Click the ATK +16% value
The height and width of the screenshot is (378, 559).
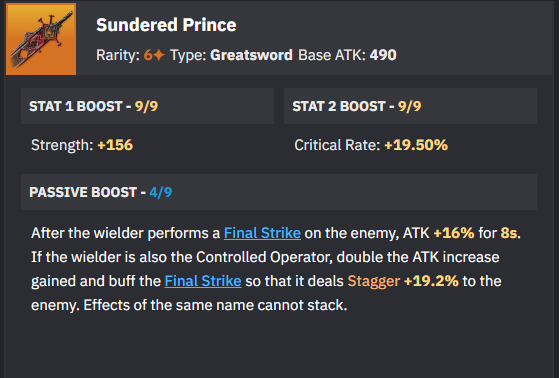click(454, 233)
